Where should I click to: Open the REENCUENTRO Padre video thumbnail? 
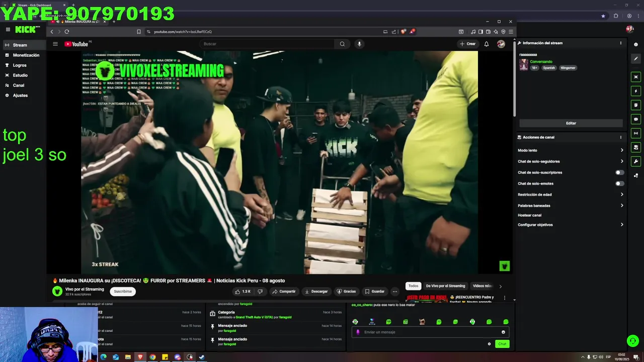pos(427,298)
